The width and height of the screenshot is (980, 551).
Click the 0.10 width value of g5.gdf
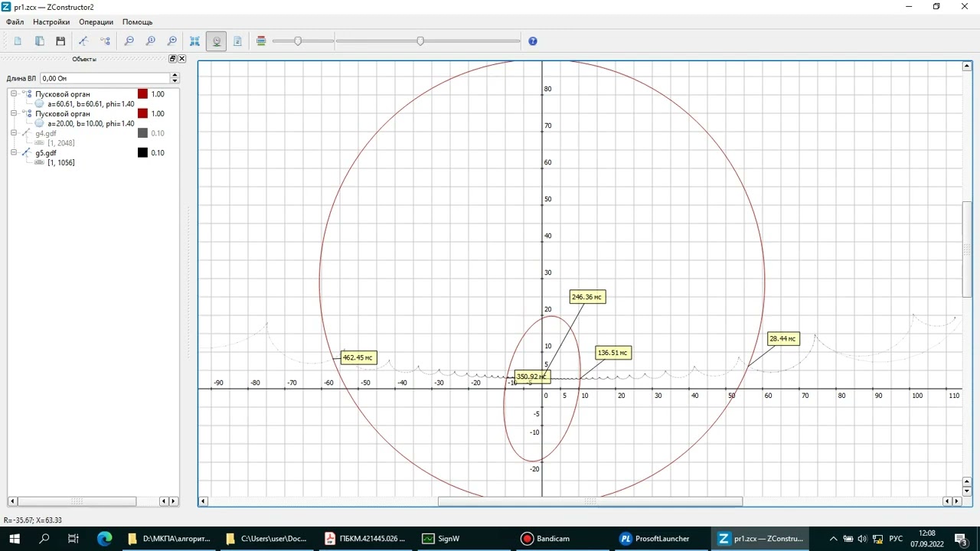tap(158, 153)
